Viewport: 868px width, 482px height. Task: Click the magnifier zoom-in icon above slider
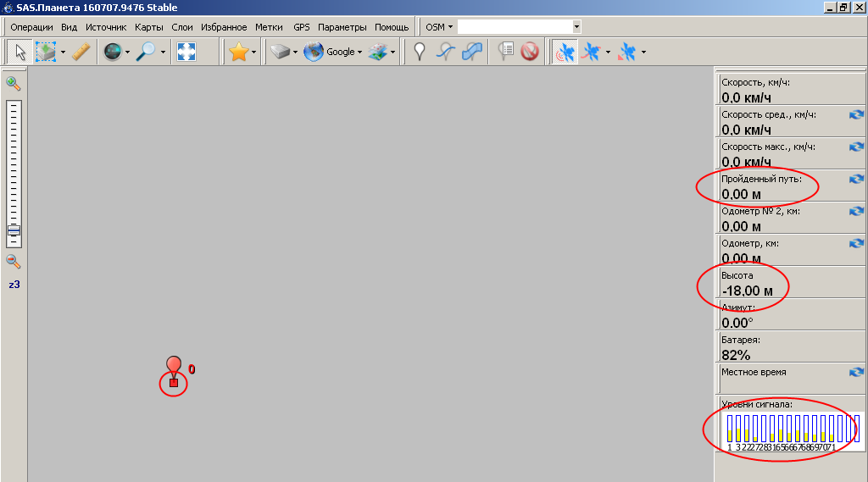coord(14,83)
